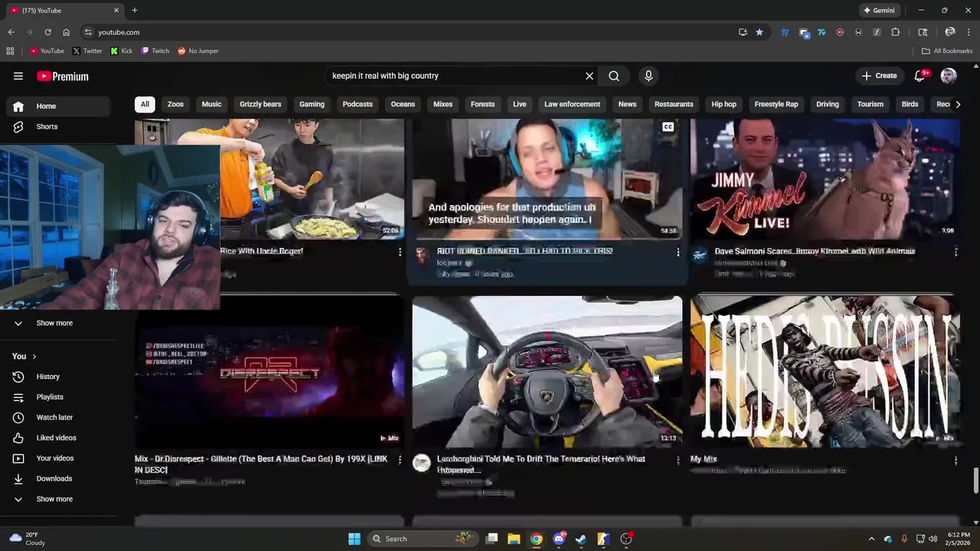This screenshot has width=980, height=551.
Task: Select the Gaming filter chip
Action: (312, 104)
